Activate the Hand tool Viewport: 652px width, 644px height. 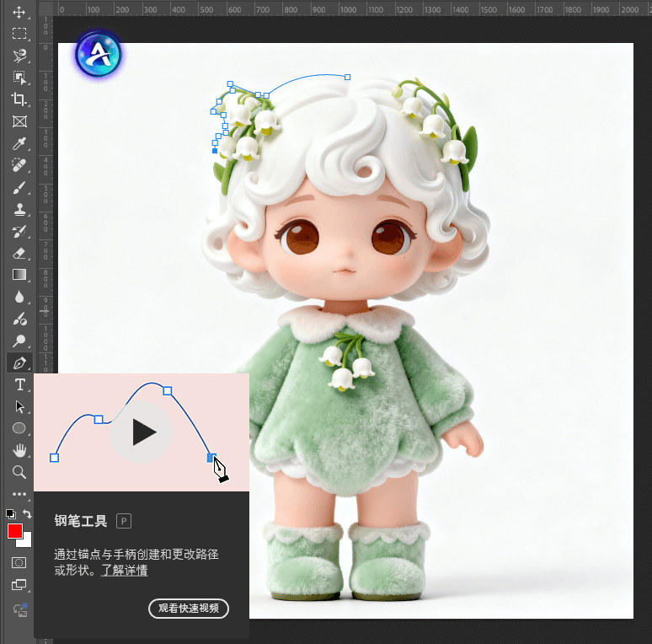click(x=19, y=450)
